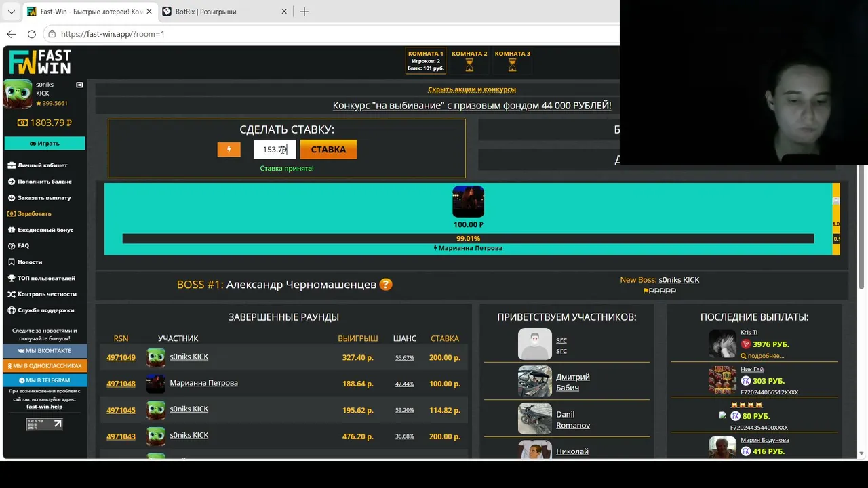Switch to КОМНАТА 1 room tab
The width and height of the screenshot is (868, 488).
[x=425, y=60]
